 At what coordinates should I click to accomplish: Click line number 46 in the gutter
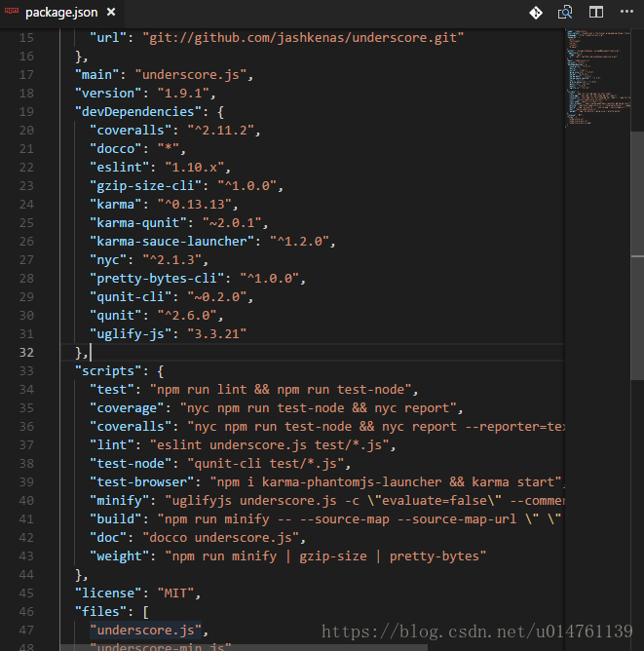(x=26, y=612)
